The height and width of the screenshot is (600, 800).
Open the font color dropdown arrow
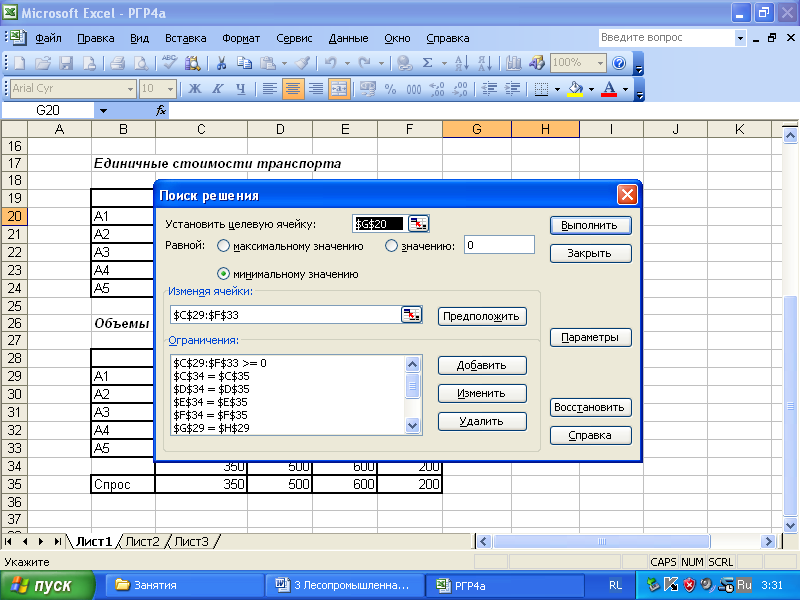pos(626,89)
